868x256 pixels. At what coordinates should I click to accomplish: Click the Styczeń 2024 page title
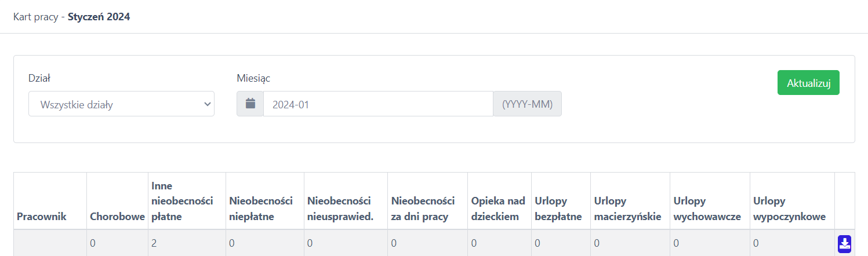[x=99, y=17]
